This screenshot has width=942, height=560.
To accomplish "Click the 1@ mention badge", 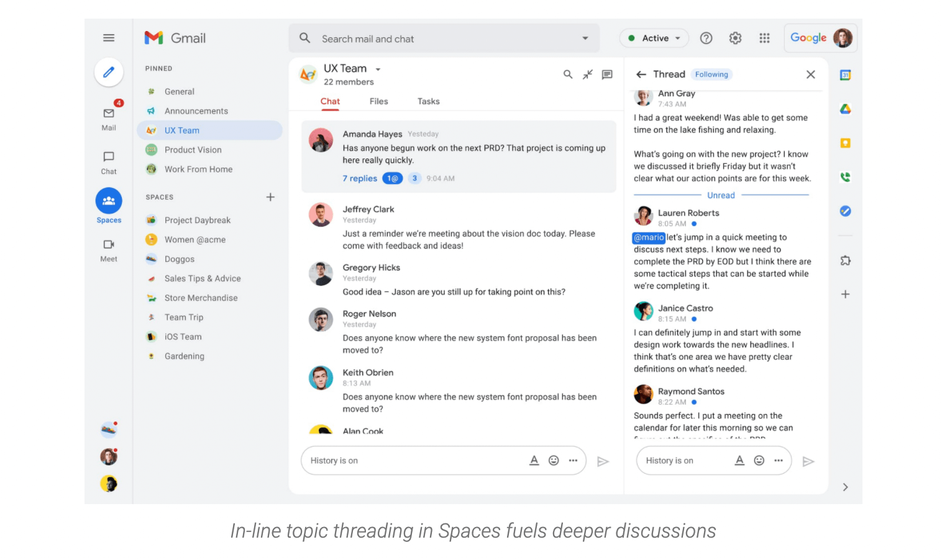I will [393, 178].
